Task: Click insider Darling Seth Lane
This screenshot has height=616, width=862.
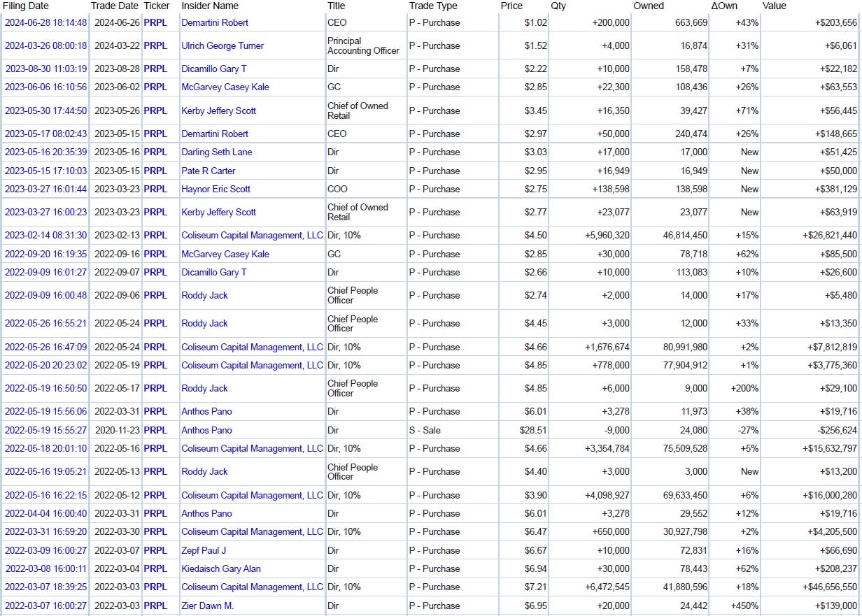Action: [x=217, y=152]
